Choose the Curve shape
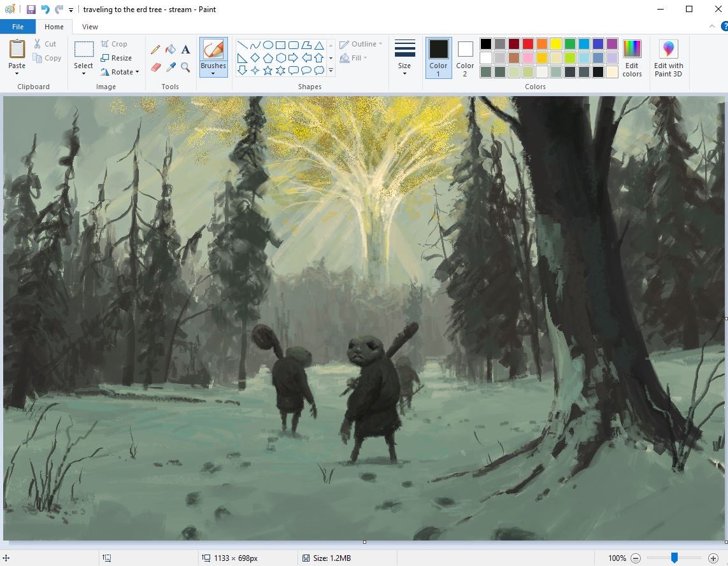728x566 pixels. pyautogui.click(x=255, y=45)
